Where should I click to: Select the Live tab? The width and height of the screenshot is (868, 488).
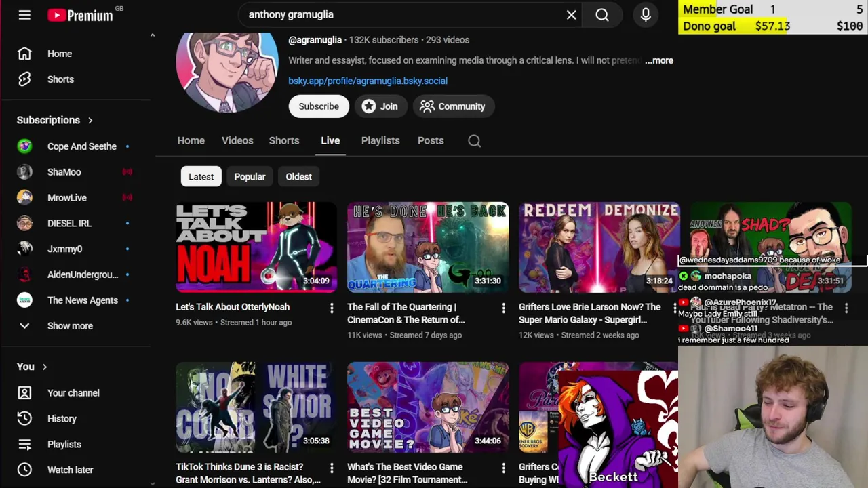(x=330, y=140)
